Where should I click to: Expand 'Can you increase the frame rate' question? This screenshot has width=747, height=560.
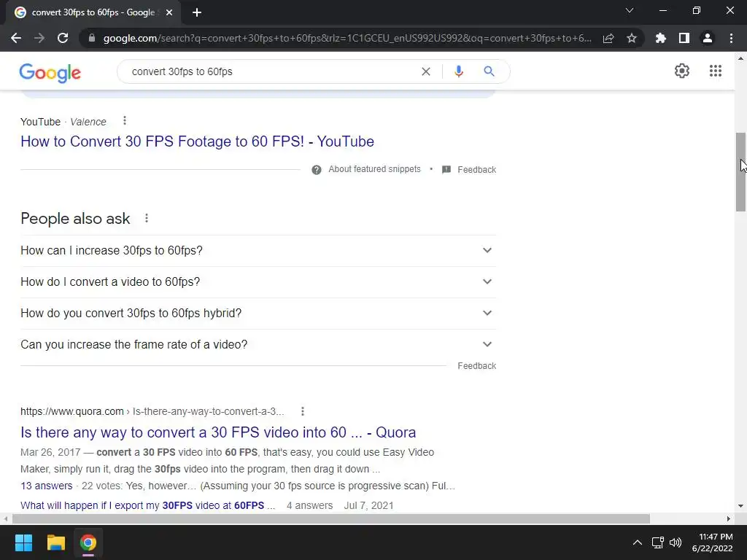[x=258, y=345]
